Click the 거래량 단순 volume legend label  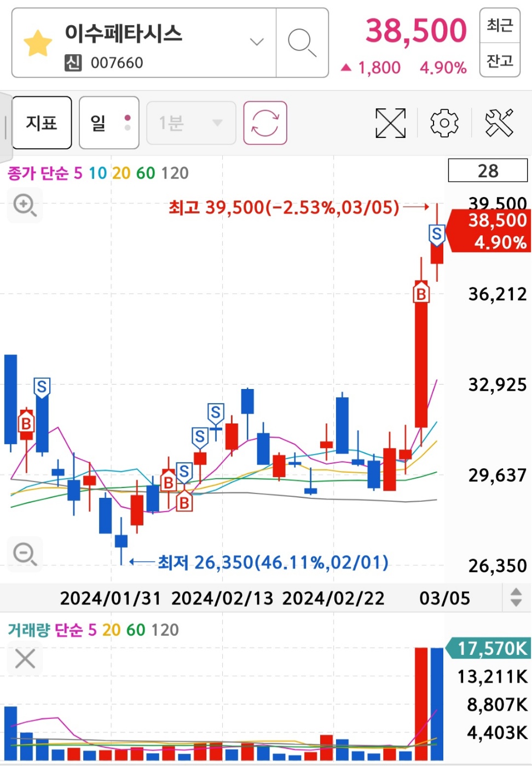point(45,630)
